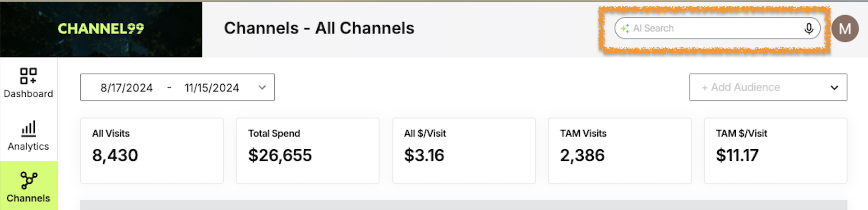Screen dimensions: 868x210
Task: Switch to the Dashboard sidebar tab
Action: [28, 83]
